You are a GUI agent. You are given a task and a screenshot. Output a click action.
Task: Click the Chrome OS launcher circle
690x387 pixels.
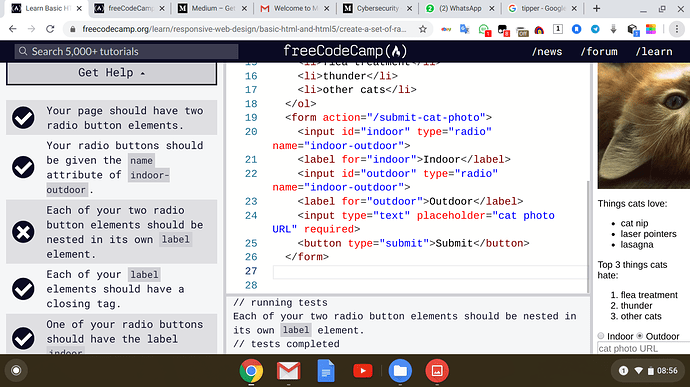16,370
